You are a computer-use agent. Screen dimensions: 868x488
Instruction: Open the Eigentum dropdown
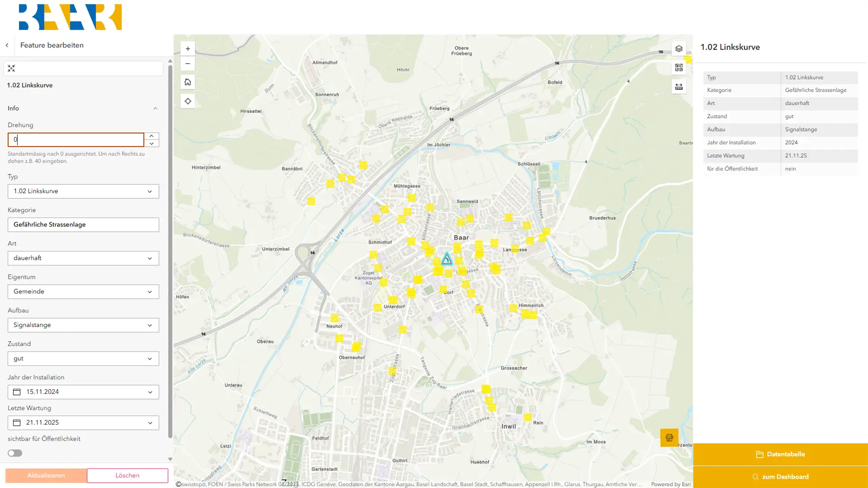[83, 291]
